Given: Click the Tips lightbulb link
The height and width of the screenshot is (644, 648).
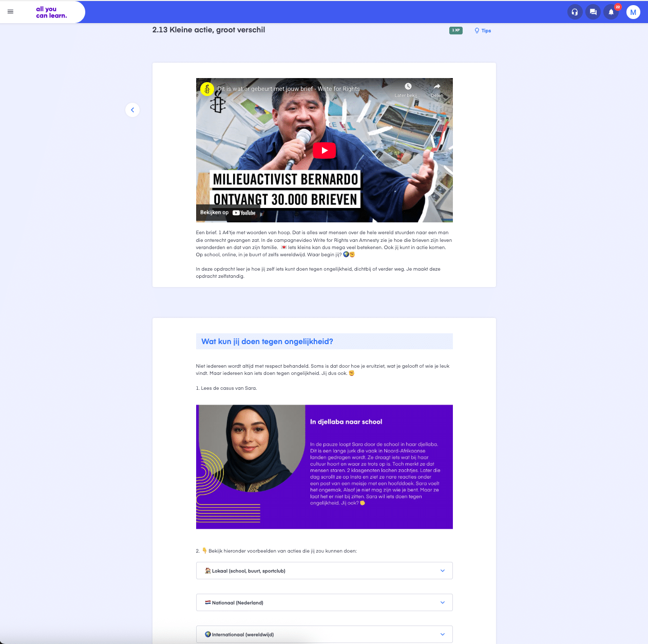Looking at the screenshot, I should (x=483, y=31).
